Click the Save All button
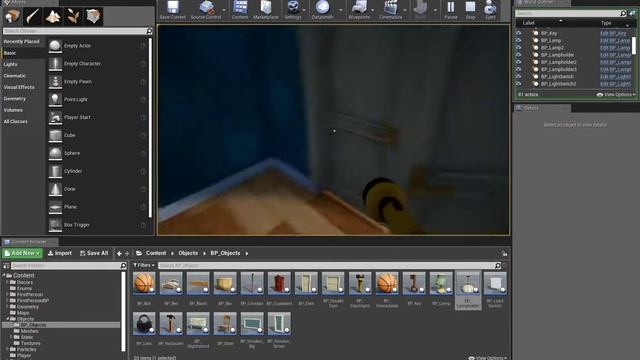640x360 pixels. pos(94,253)
